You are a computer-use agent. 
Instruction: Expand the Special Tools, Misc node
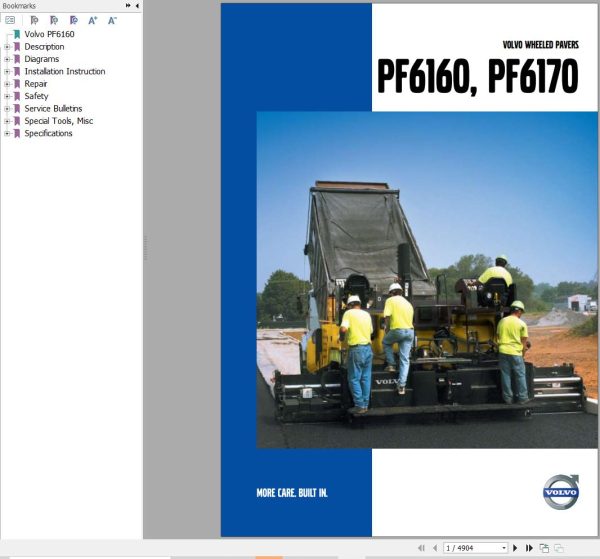click(x=7, y=121)
